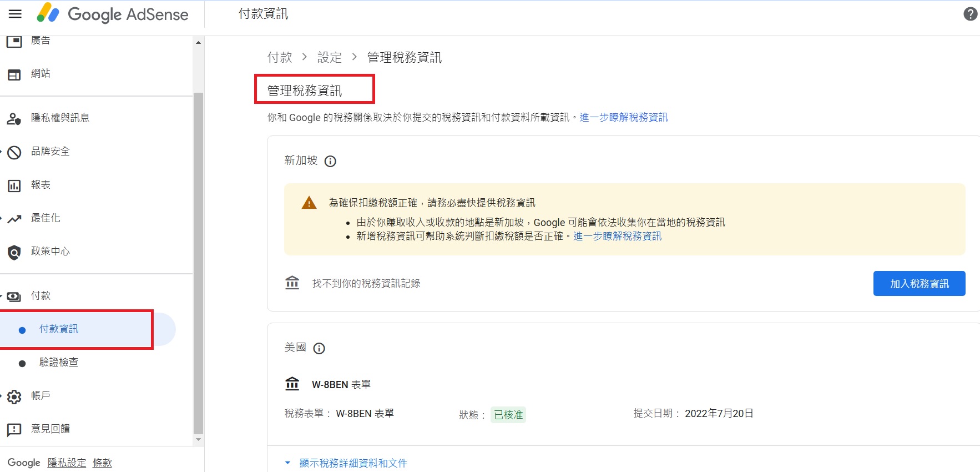Click the 政策中心 shield icon

[x=14, y=252]
